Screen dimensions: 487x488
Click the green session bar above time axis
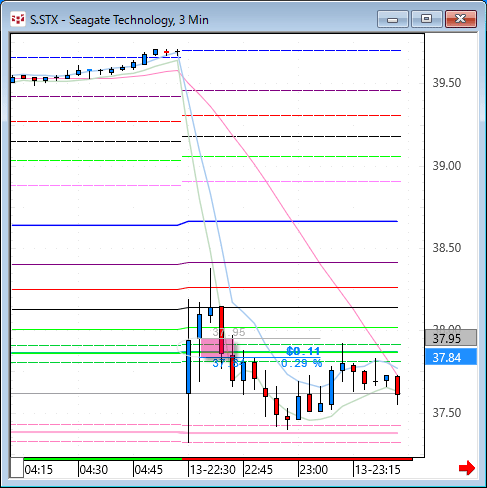tap(103, 459)
